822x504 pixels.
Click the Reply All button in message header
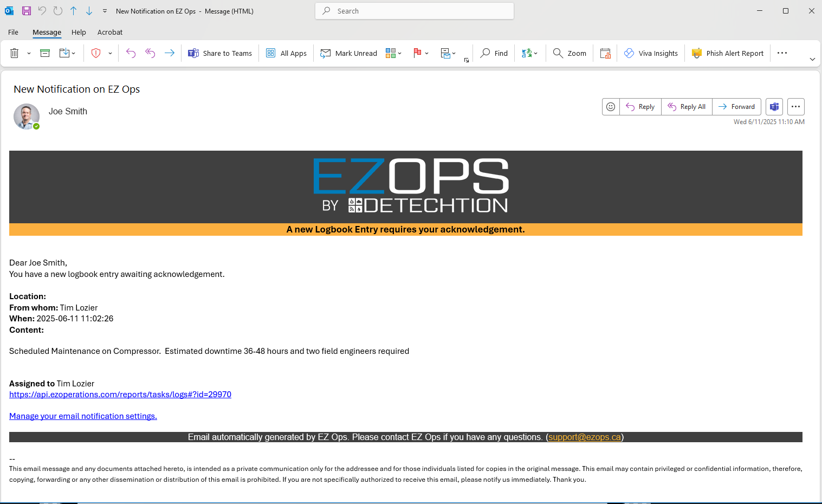click(x=687, y=107)
